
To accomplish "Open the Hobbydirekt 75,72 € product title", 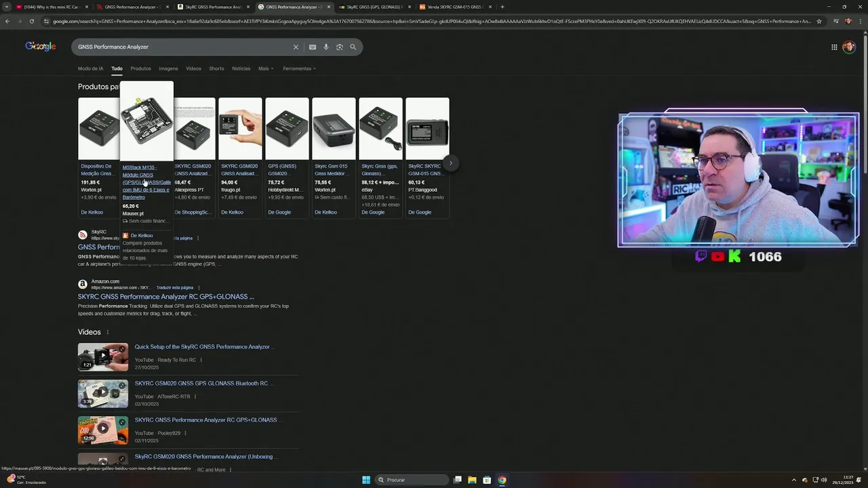I will (x=282, y=169).
